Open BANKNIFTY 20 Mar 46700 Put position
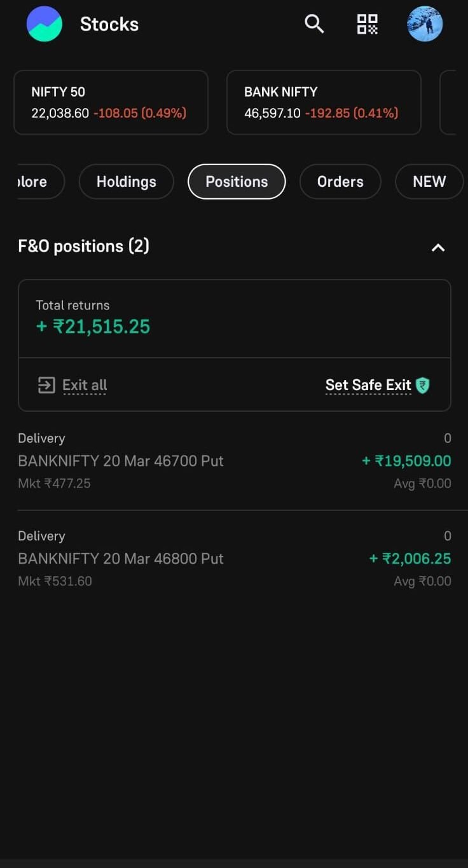 [x=121, y=461]
